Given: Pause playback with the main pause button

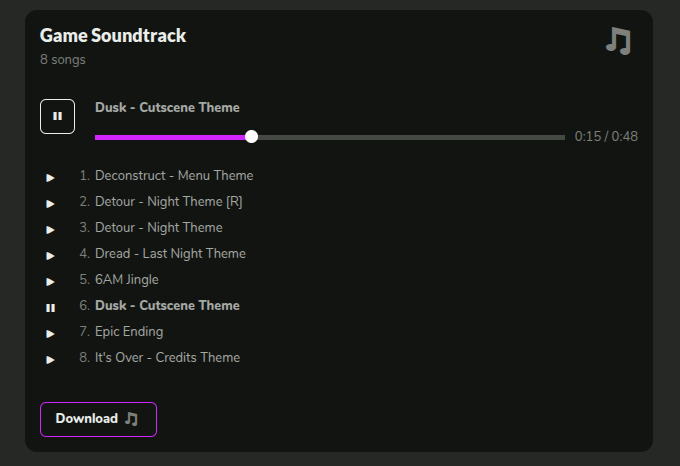Looking at the screenshot, I should click(57, 116).
